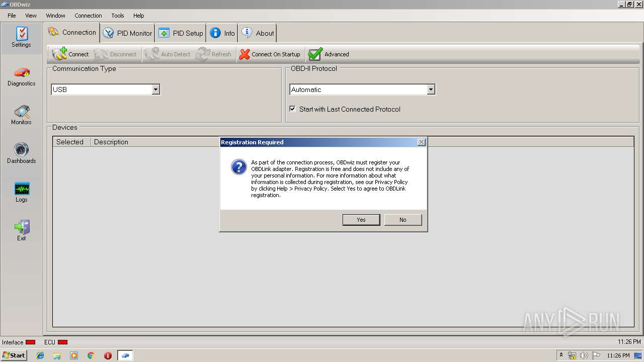
Task: Launch Internet Explorer from taskbar
Action: 40,355
